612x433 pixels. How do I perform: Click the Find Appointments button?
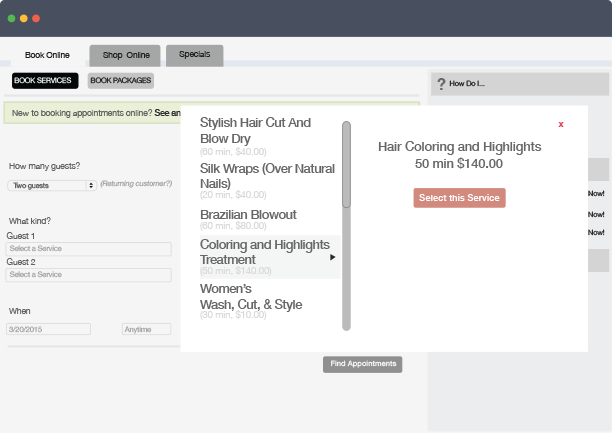tap(362, 364)
